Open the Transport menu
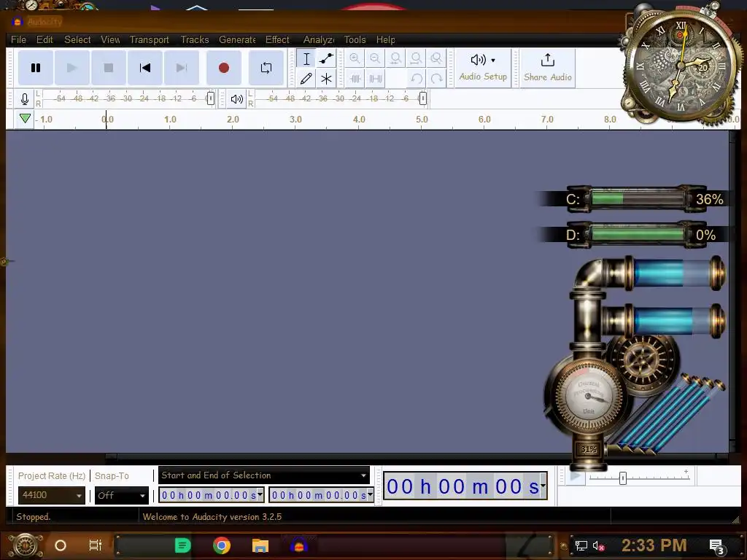Screen dimensions: 747x560 pos(149,39)
